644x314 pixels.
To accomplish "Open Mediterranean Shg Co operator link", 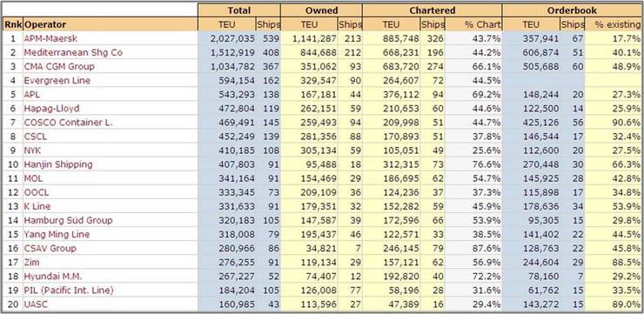I will pos(73,52).
